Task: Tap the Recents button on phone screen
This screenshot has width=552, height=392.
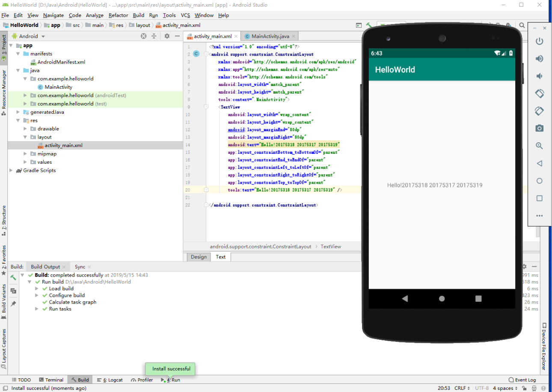Action: point(479,298)
